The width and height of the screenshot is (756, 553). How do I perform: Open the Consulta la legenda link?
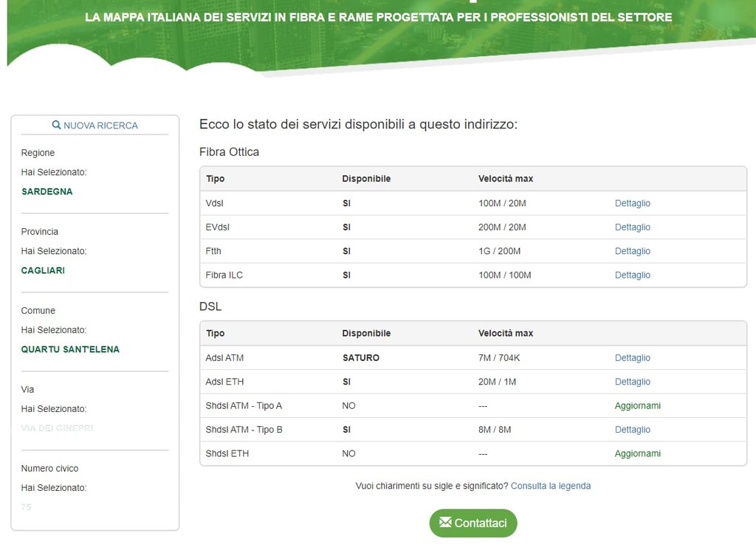[550, 486]
